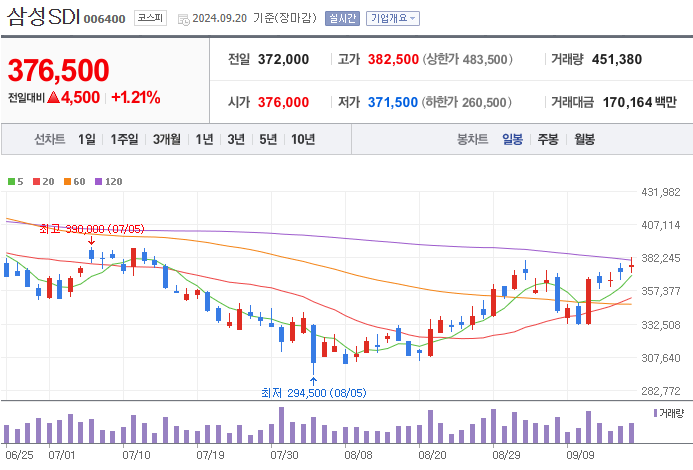
Task: Select the 1주일 line chart tab
Action: [124, 140]
